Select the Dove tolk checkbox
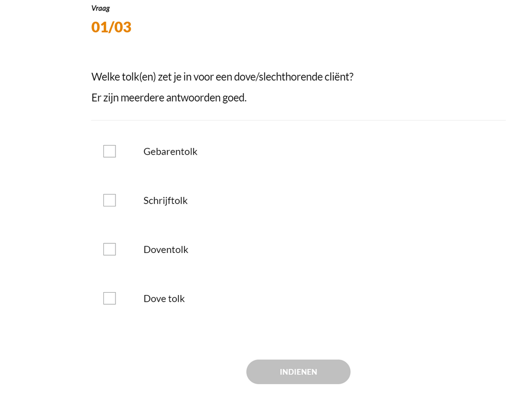532x399 pixels. pos(110,298)
